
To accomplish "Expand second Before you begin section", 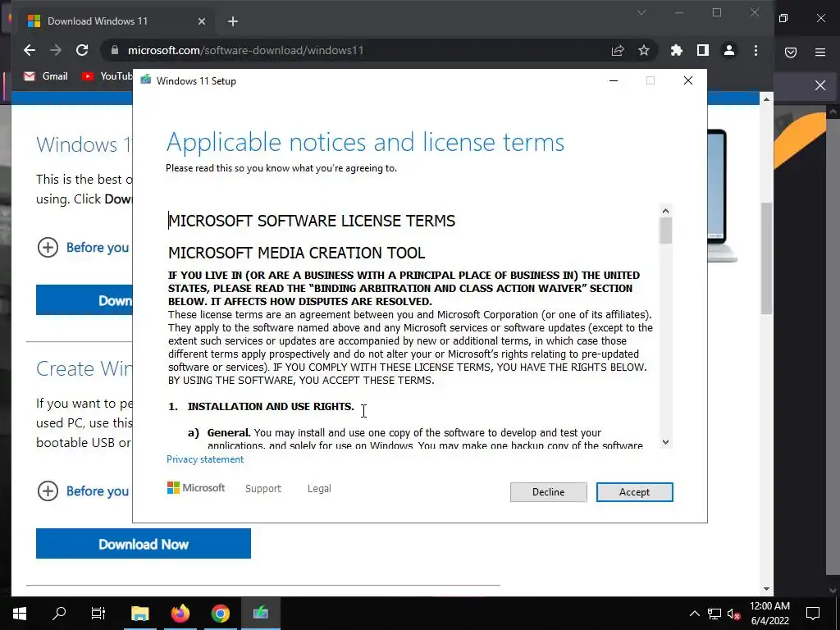I will point(83,491).
